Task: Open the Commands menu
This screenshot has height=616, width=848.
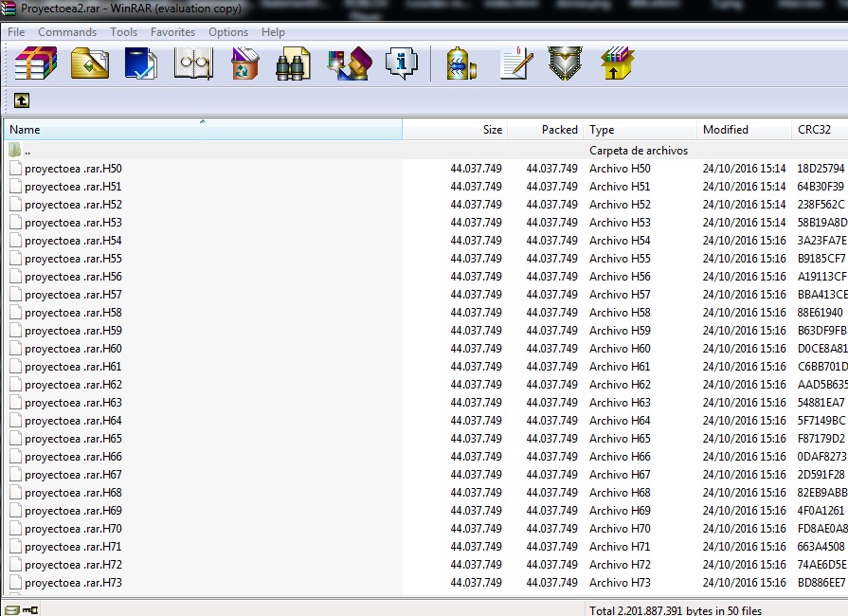Action: pyautogui.click(x=67, y=32)
